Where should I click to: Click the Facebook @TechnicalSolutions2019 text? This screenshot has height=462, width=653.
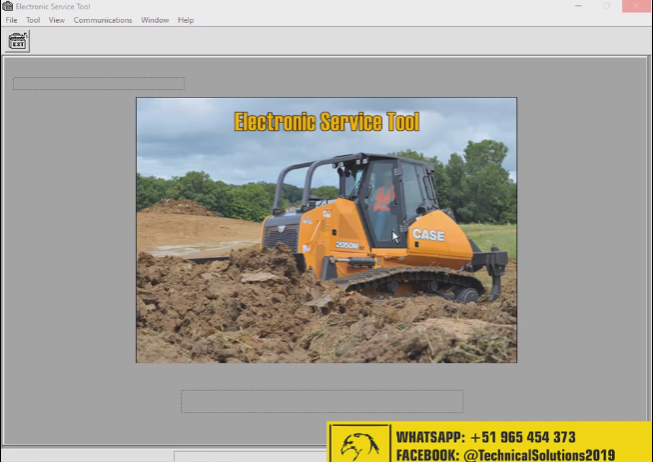click(x=505, y=454)
